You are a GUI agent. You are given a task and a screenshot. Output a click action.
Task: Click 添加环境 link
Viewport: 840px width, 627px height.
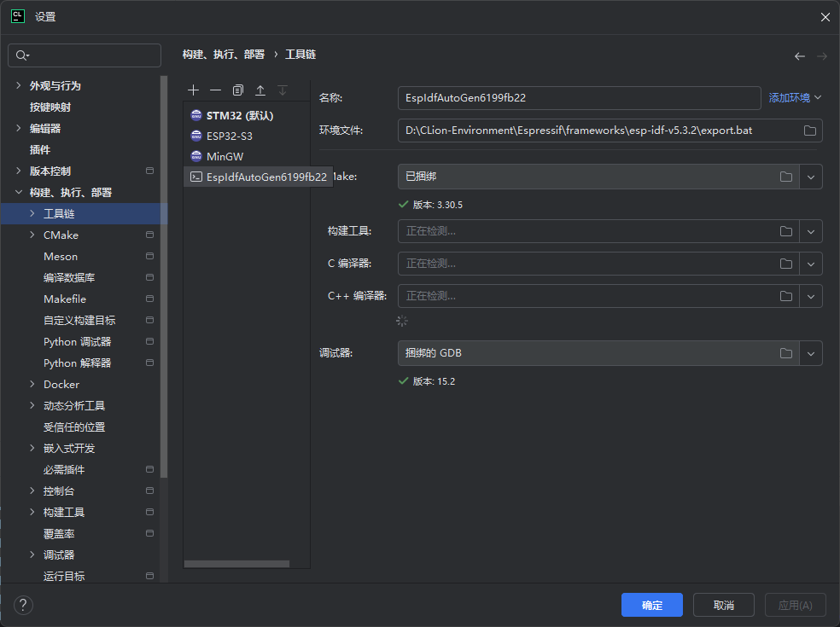coord(795,98)
